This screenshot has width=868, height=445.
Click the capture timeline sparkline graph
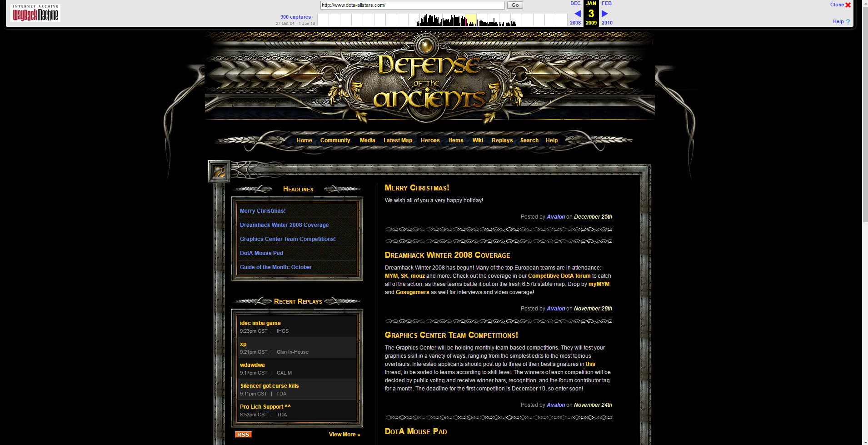pos(442,20)
